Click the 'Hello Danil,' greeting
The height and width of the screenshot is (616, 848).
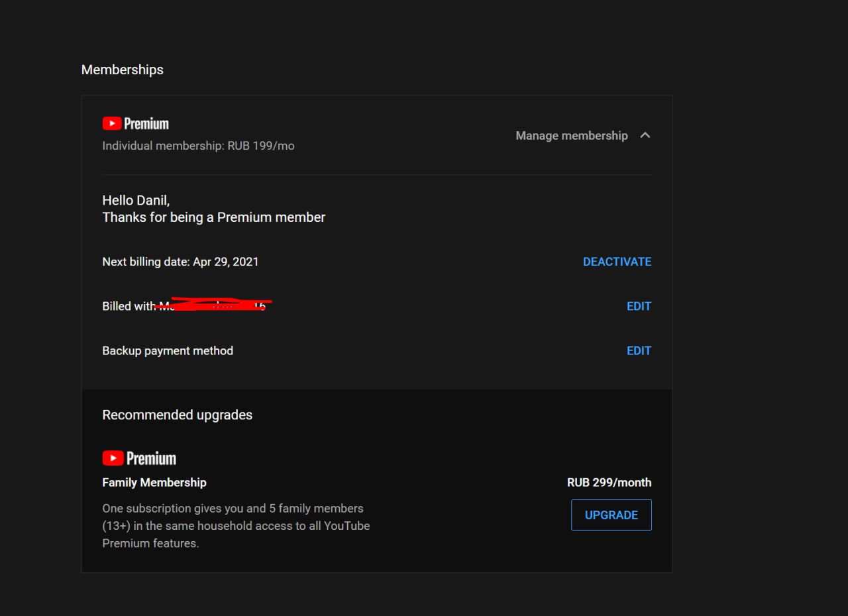coord(136,200)
